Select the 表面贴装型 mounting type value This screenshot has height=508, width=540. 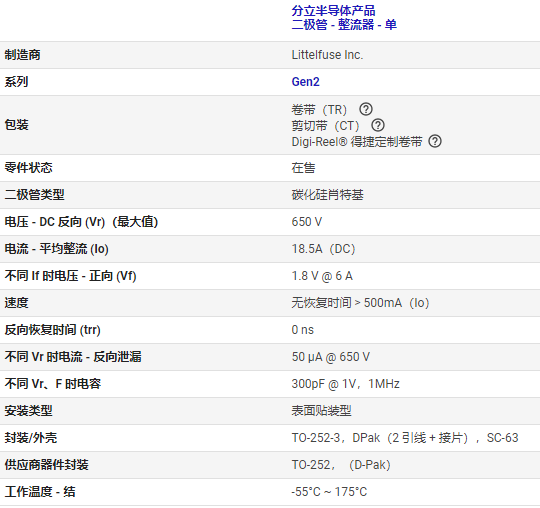pyautogui.click(x=321, y=411)
